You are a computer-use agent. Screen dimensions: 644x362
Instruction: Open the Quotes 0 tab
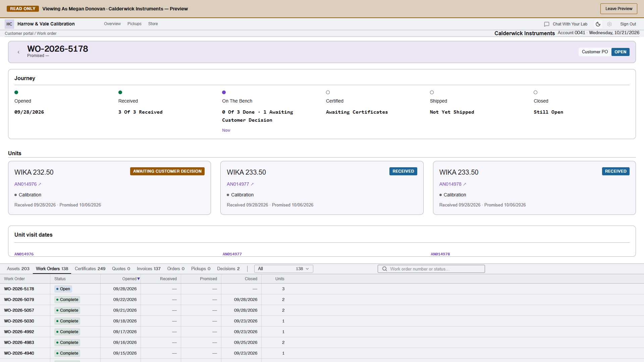coord(121,269)
